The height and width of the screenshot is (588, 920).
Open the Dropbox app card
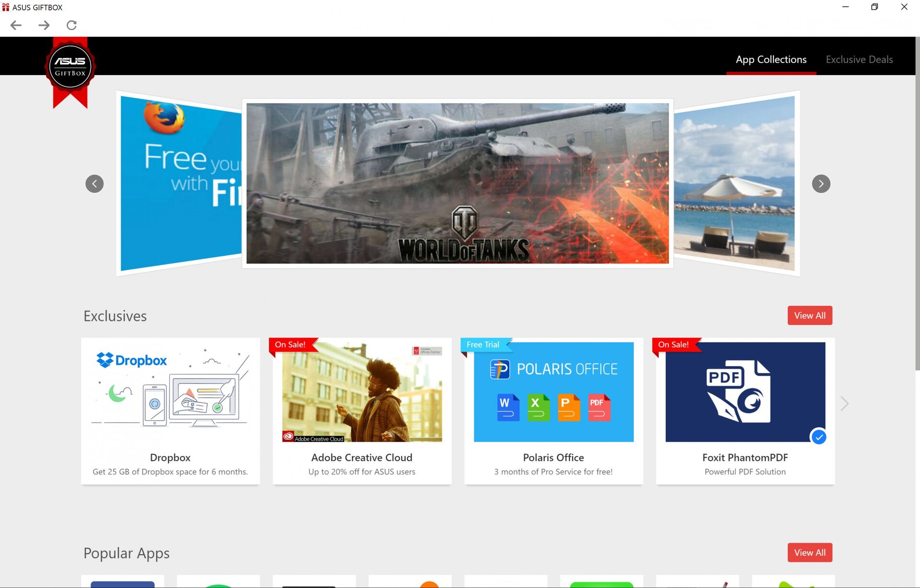click(x=170, y=411)
